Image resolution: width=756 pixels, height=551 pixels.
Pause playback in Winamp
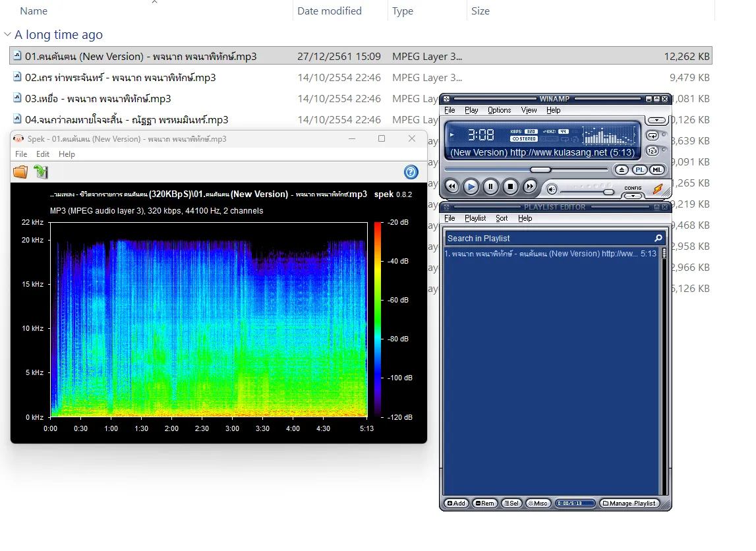[x=490, y=186]
